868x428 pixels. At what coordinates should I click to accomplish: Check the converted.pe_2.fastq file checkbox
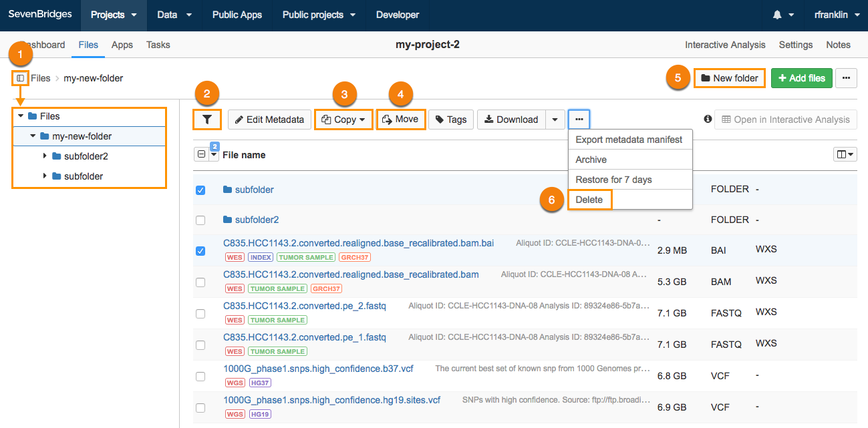200,314
